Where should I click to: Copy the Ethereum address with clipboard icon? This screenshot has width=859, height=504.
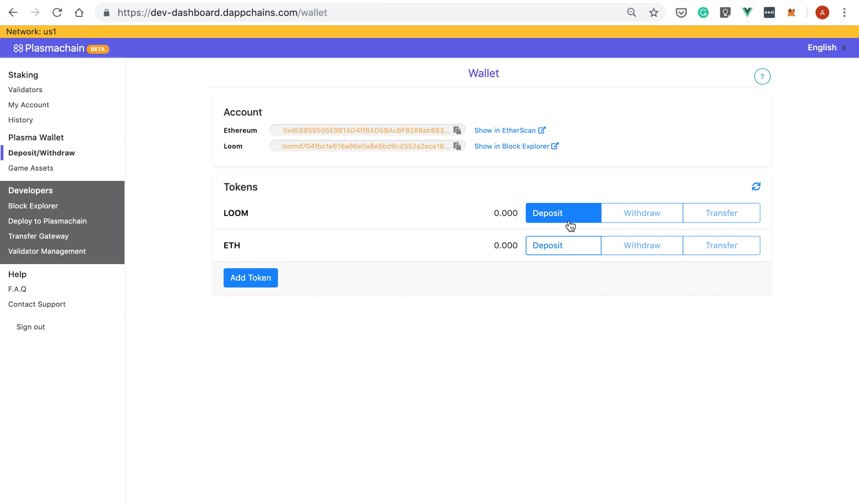click(x=457, y=130)
